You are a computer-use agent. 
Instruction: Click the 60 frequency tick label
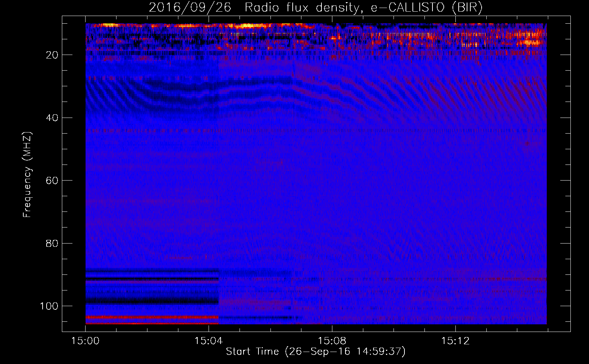click(52, 181)
